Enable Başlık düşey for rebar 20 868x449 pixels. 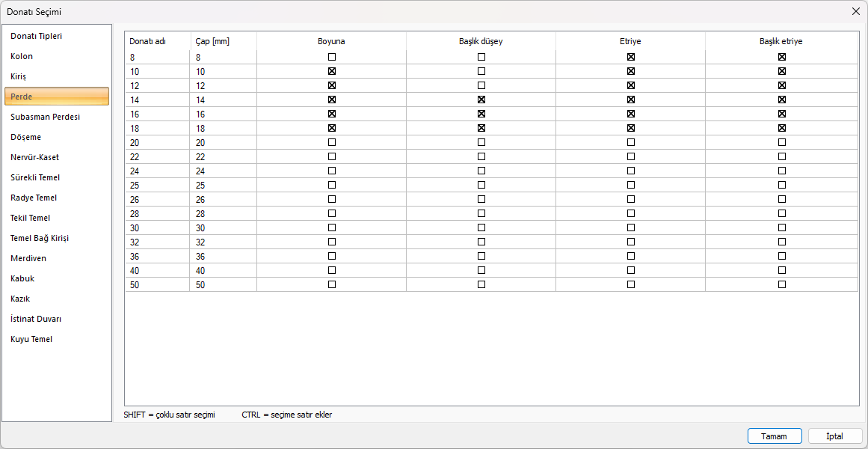click(481, 142)
